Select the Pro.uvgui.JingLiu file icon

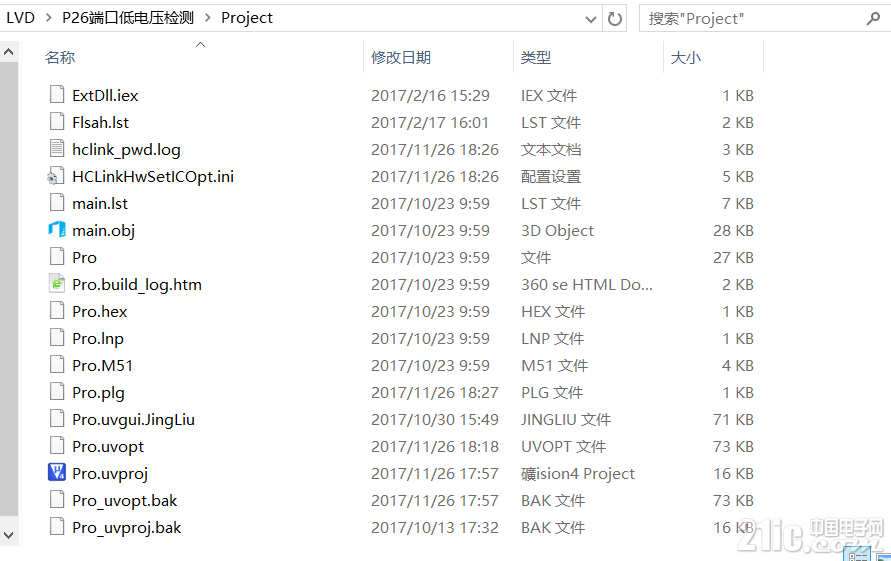click(57, 419)
